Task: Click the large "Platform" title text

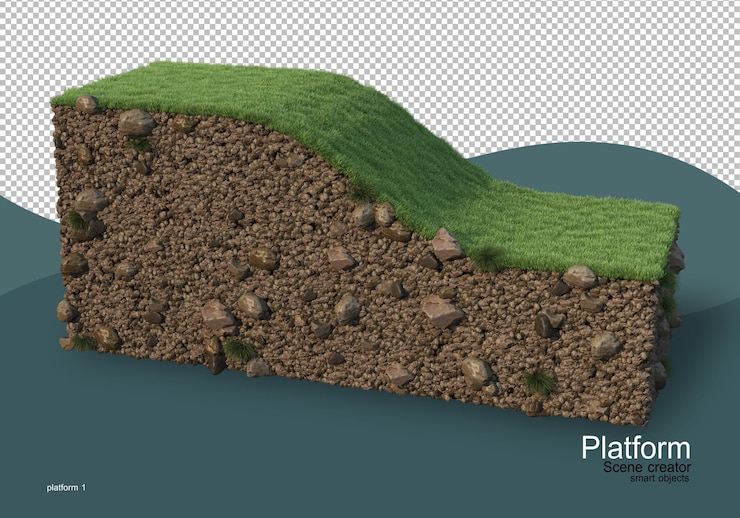Action: [636, 447]
